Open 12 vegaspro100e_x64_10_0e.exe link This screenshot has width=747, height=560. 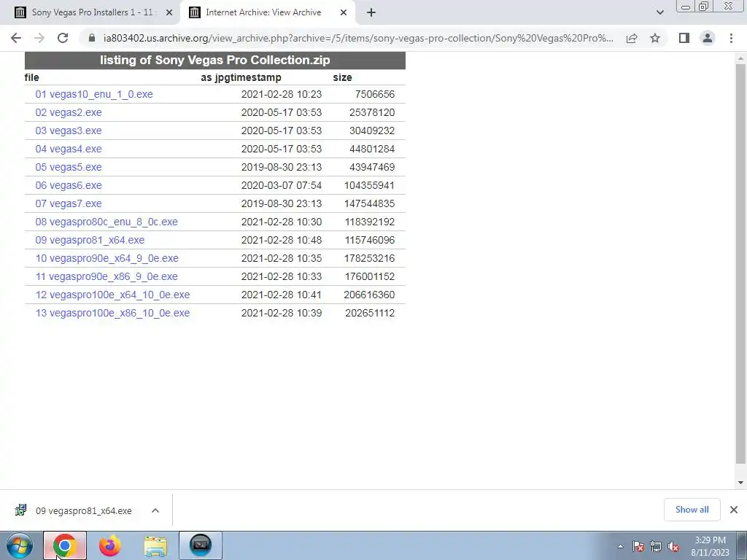click(112, 295)
